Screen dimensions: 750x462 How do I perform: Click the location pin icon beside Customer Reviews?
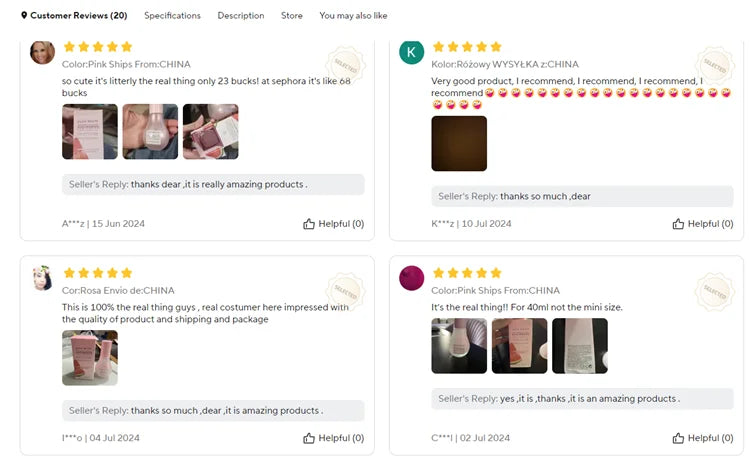[24, 15]
